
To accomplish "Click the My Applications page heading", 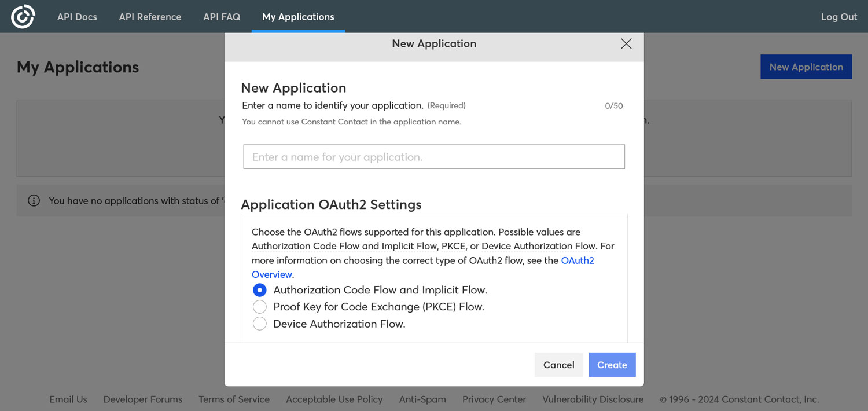I will point(78,67).
